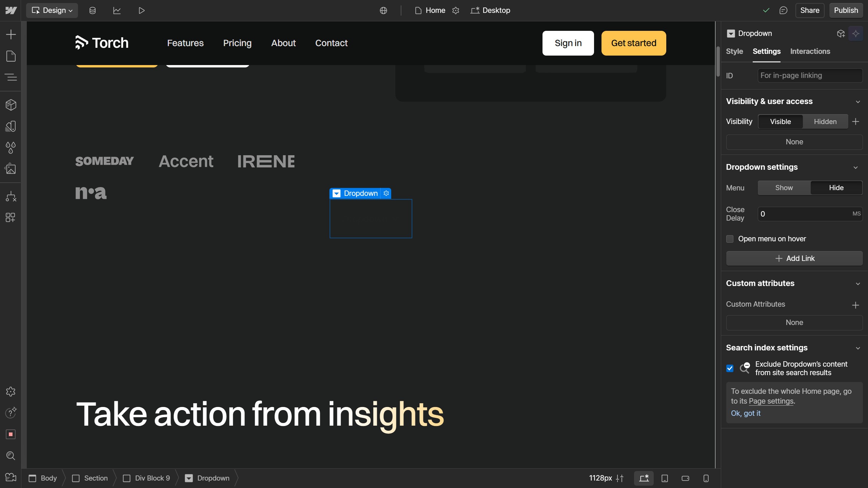Image resolution: width=868 pixels, height=488 pixels.
Task: Open the comments bubble icon
Action: pos(783,11)
